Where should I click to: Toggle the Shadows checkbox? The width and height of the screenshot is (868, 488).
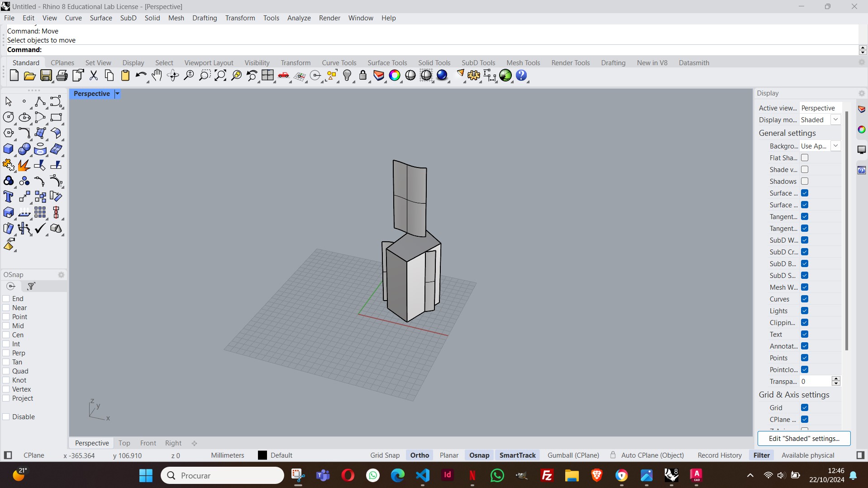(x=805, y=181)
